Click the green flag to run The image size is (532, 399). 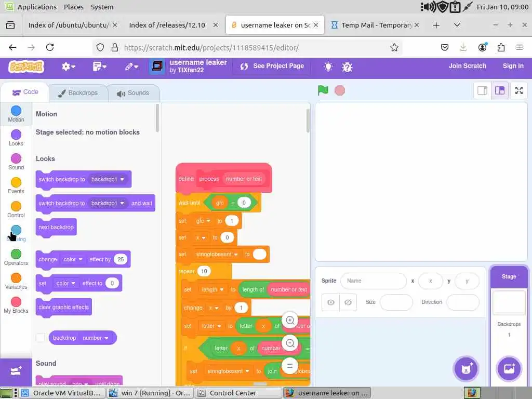(323, 90)
